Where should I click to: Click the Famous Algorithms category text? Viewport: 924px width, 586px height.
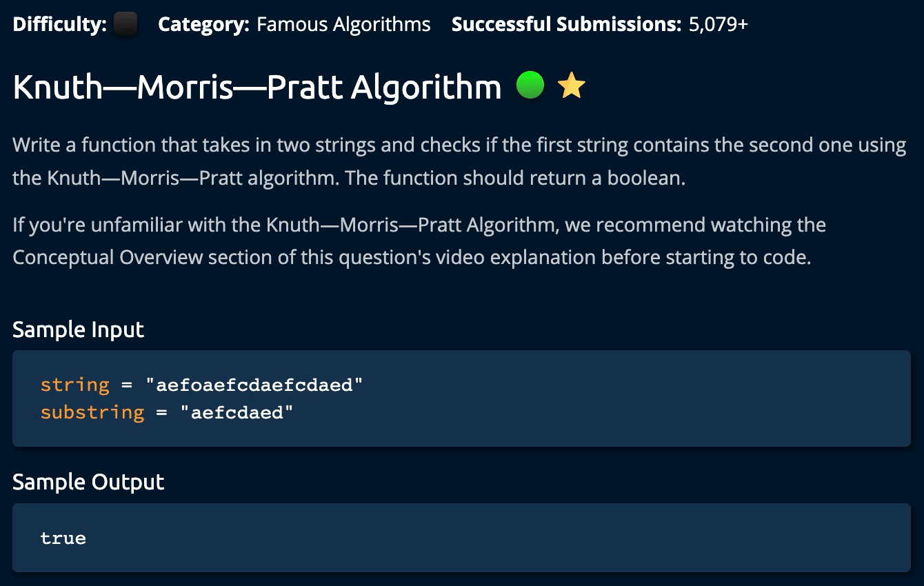click(x=343, y=25)
